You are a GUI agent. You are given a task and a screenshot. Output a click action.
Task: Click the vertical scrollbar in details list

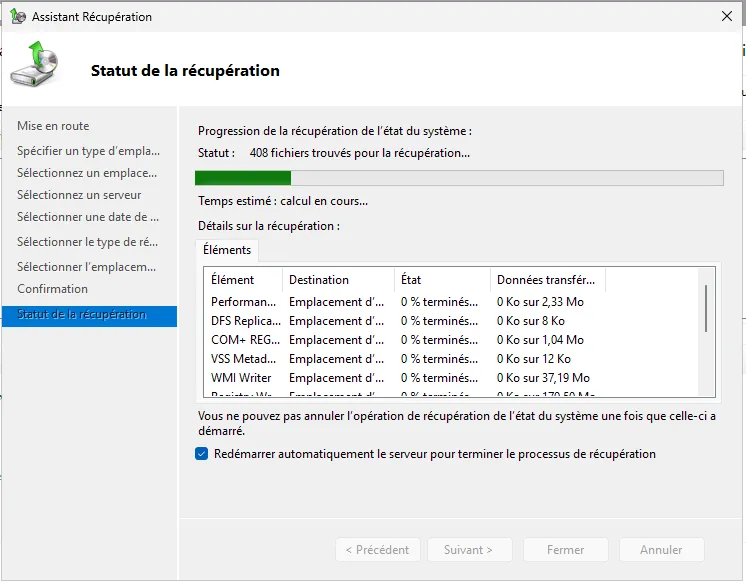[x=706, y=308]
